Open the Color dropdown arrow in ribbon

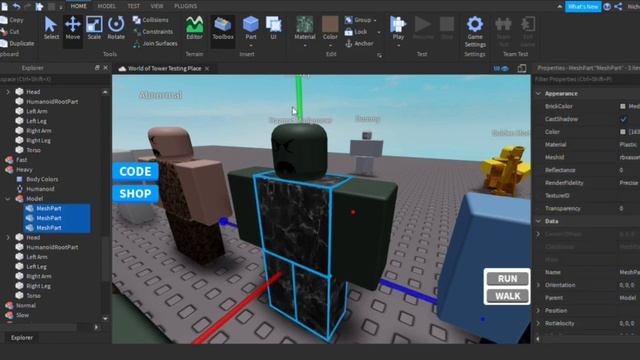click(x=330, y=45)
